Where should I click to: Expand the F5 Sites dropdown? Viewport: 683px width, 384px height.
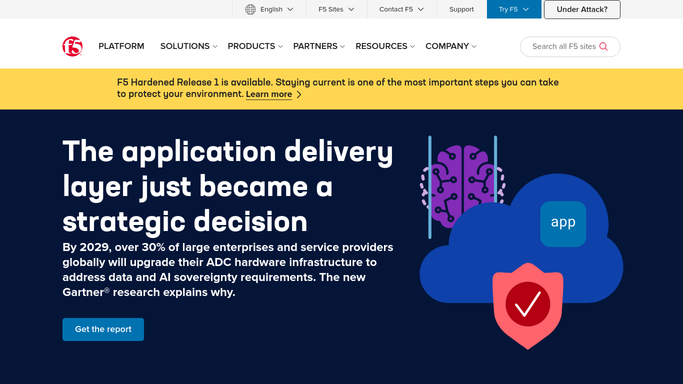click(336, 9)
